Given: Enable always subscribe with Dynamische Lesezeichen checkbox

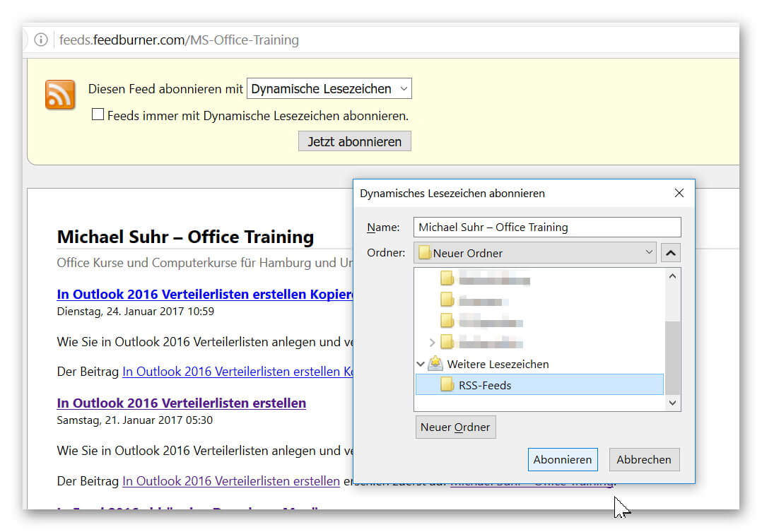Looking at the screenshot, I should [98, 114].
